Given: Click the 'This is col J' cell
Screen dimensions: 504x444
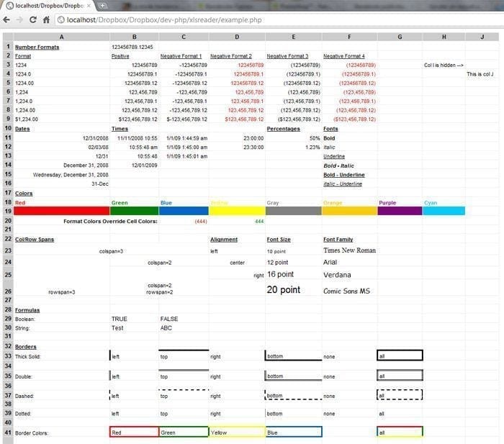Looking at the screenshot, I should tap(480, 74).
